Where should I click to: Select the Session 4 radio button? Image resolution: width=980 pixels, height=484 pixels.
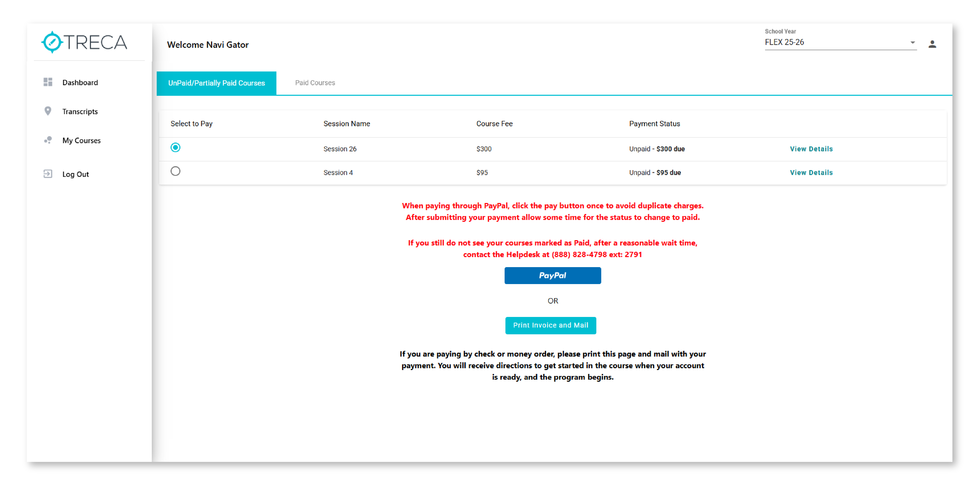click(x=175, y=171)
